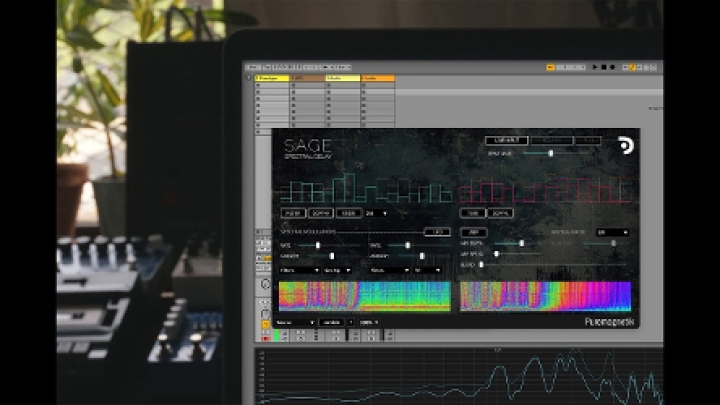Screen dimensions: 720x405
Task: Adjust the second LFO rate slider
Action: point(418,246)
